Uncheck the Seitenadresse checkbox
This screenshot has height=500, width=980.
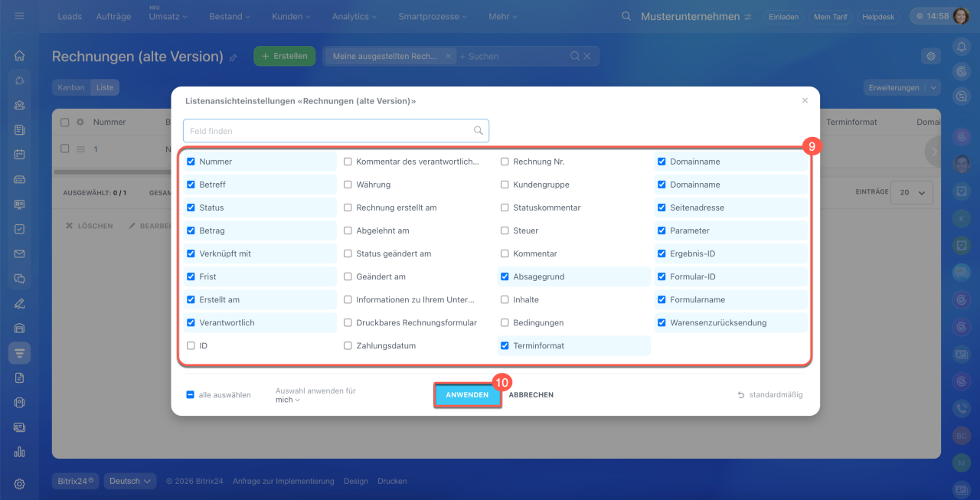tap(662, 208)
